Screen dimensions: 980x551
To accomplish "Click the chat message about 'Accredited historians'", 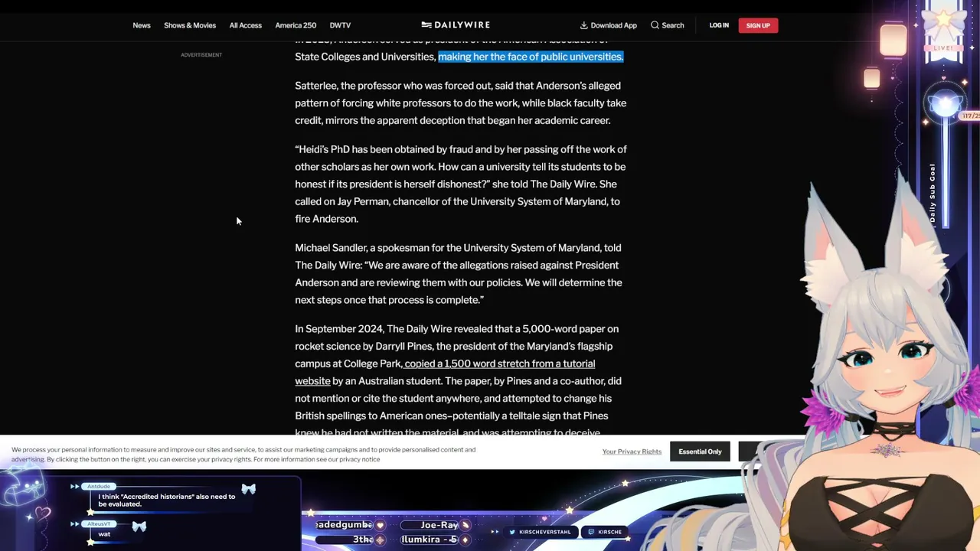I will (x=167, y=500).
